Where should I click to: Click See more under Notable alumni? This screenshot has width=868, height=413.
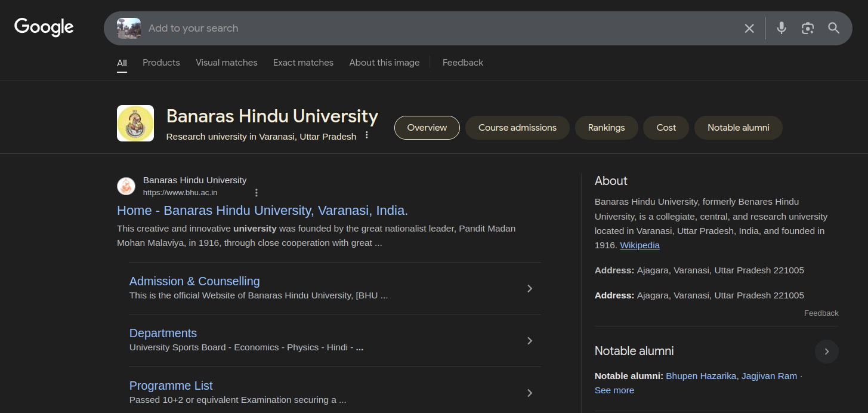(614, 390)
